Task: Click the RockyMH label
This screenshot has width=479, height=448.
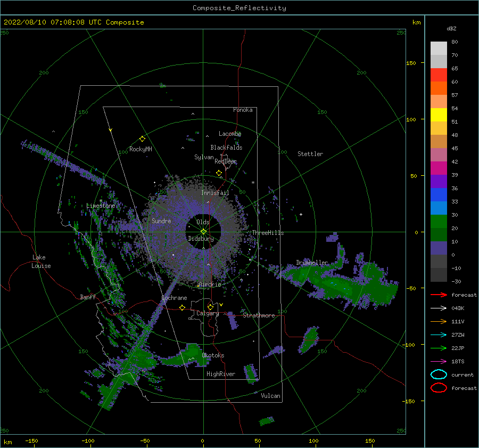Action: point(141,149)
